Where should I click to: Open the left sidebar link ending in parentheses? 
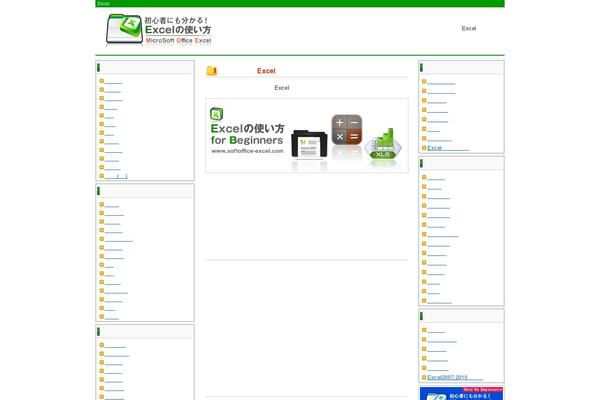click(x=116, y=176)
